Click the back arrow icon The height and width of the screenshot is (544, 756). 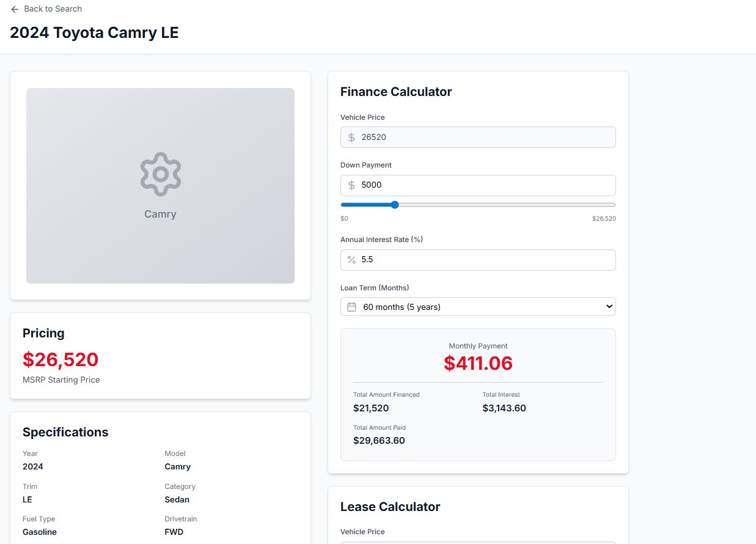tap(15, 9)
